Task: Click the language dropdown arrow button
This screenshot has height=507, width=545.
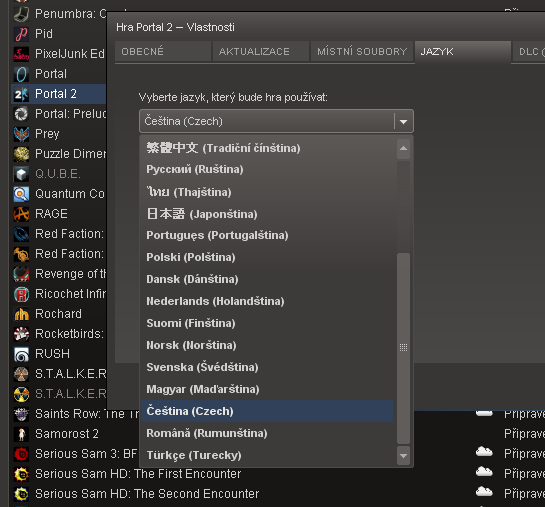Action: coord(404,121)
